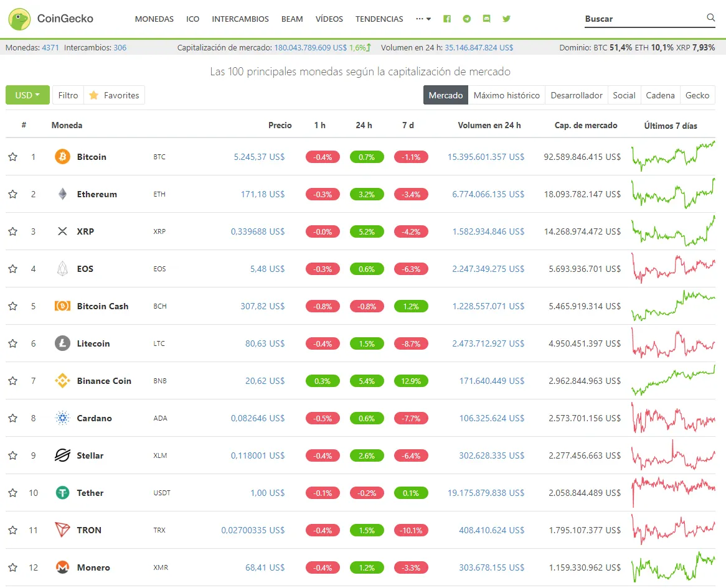Screen dimensions: 726x588
Task: Click the TRON logo icon
Action: click(62, 530)
